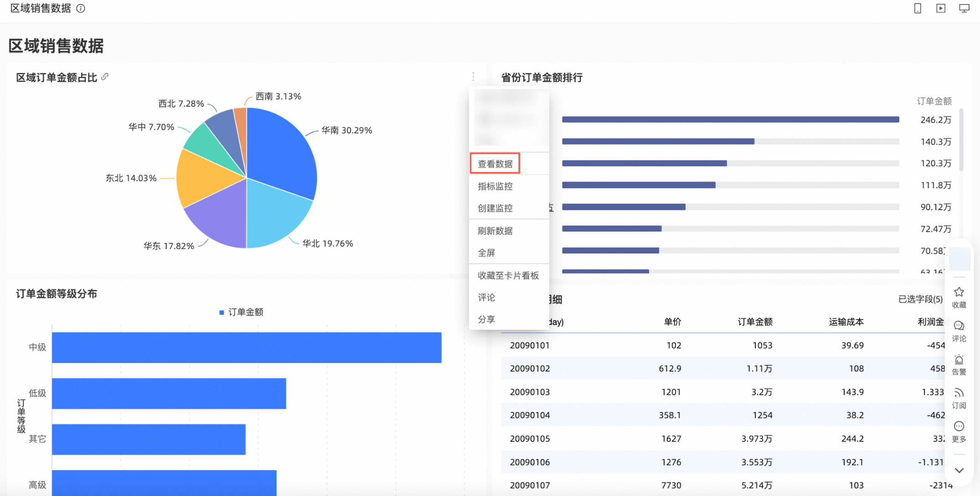Open the desktop monitor view icon
This screenshot has width=980, height=496.
click(x=964, y=9)
